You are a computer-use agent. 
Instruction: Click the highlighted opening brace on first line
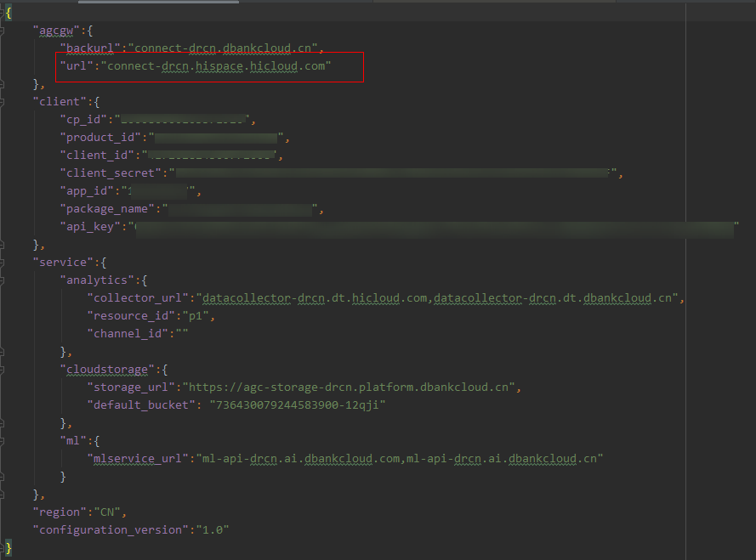coord(9,13)
